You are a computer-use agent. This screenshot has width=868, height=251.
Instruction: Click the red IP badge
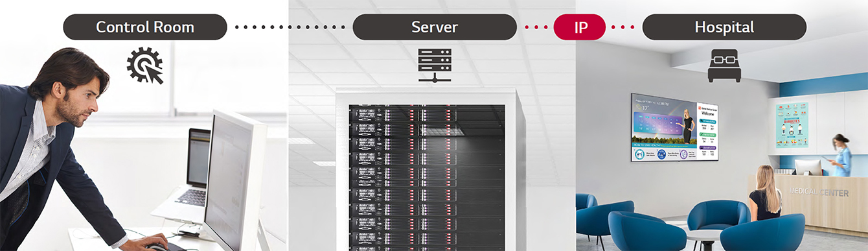click(580, 27)
